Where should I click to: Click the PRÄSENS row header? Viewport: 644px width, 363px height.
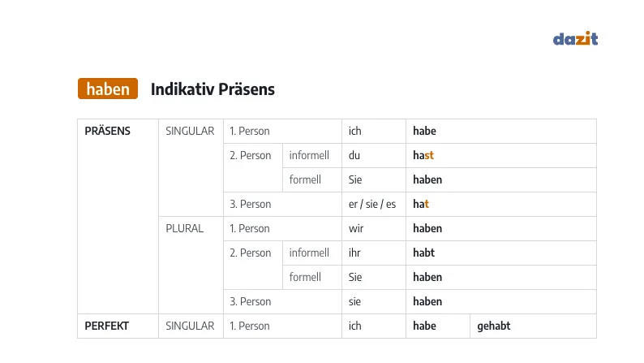pos(107,131)
